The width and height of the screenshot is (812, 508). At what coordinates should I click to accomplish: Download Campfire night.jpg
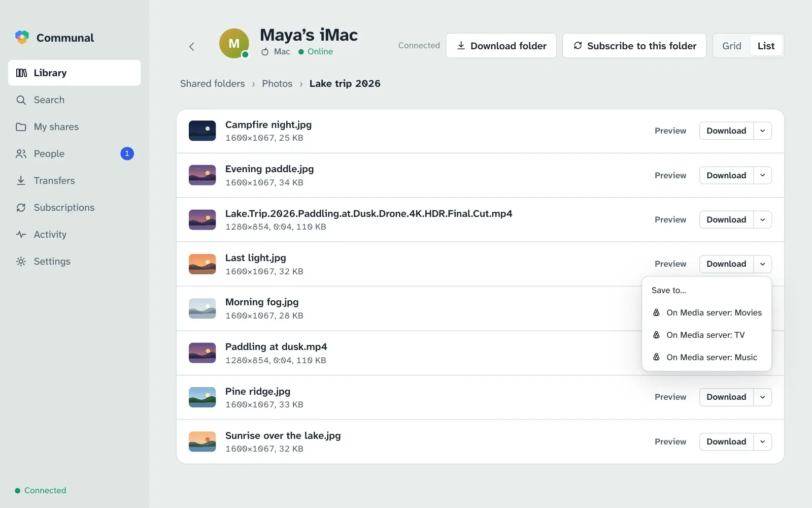(726, 131)
